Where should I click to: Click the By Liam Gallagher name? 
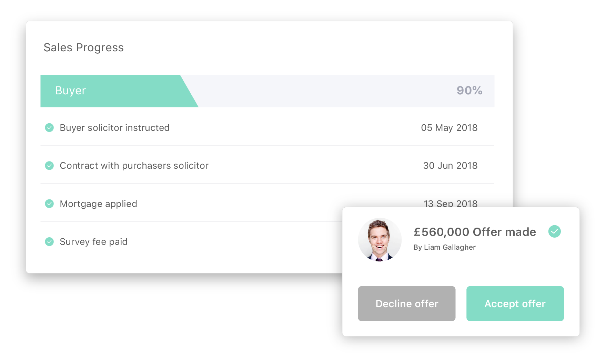(444, 247)
